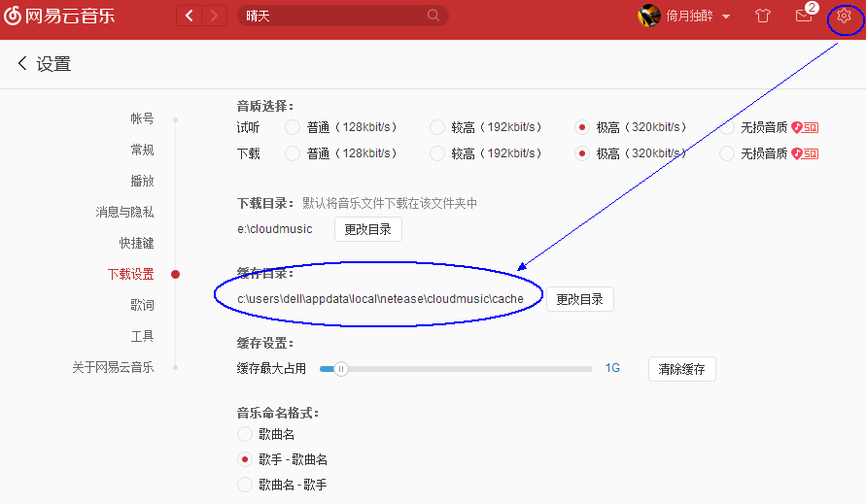Screen dimensions: 866x504
Task: Click the cache slider track
Action: click(x=456, y=369)
